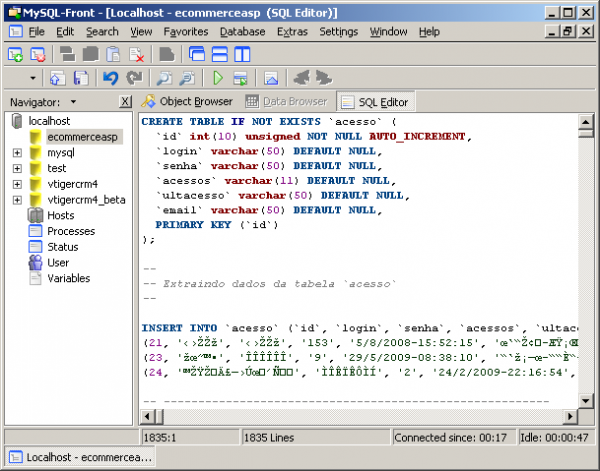Image resolution: width=600 pixels, height=471 pixels.
Task: Switch to the Object Browser tab
Action: tap(187, 101)
